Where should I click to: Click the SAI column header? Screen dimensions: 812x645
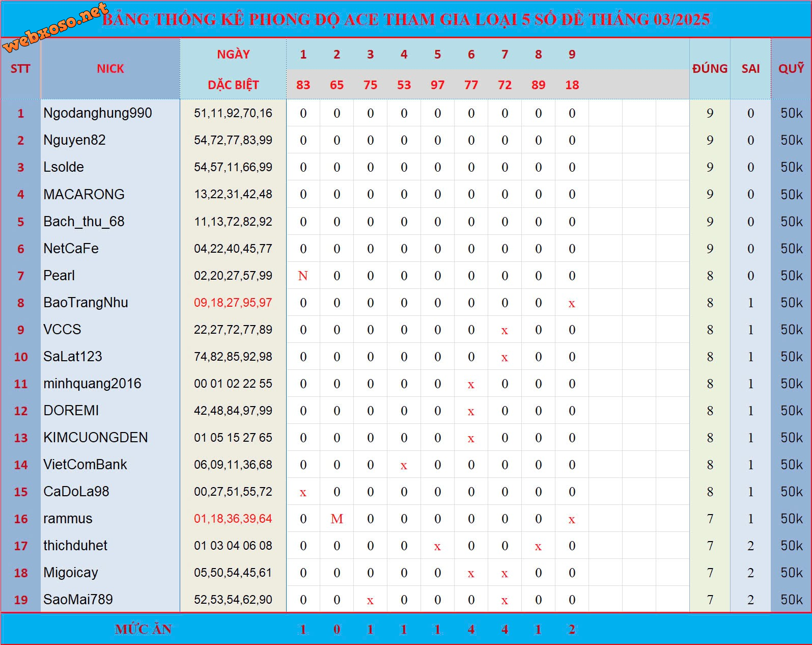750,69
